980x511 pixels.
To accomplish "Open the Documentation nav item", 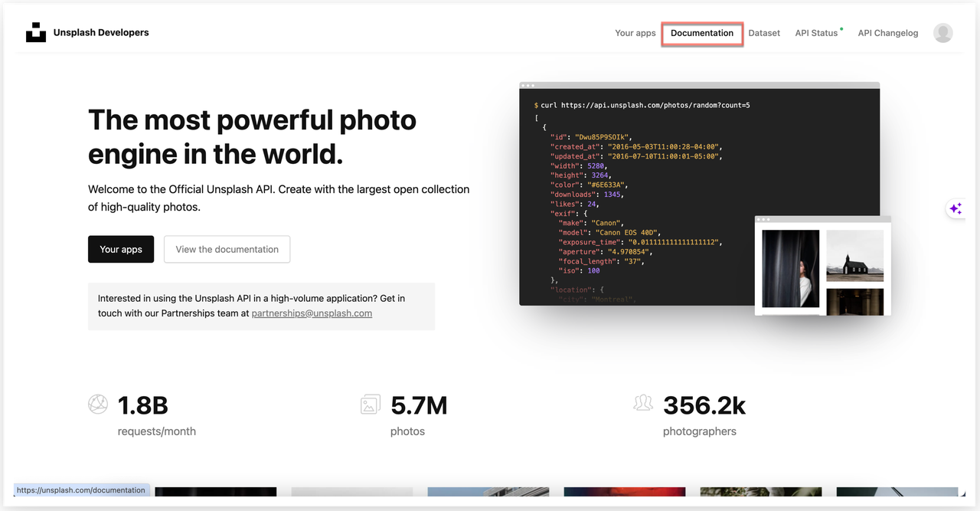I will (x=702, y=33).
